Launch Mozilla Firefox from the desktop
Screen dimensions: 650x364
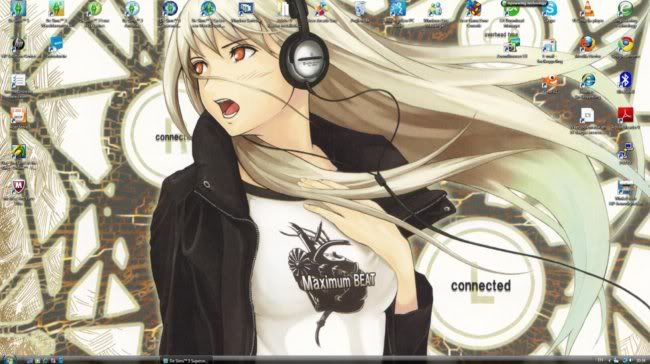588,46
